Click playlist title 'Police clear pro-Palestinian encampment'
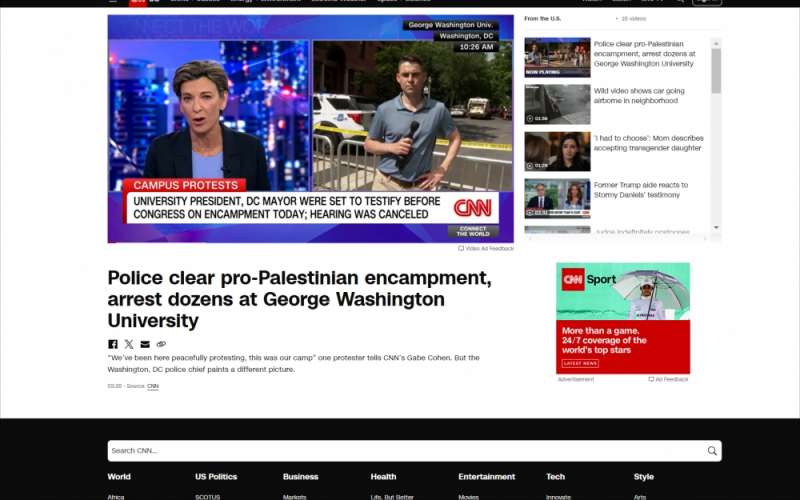 tap(644, 54)
